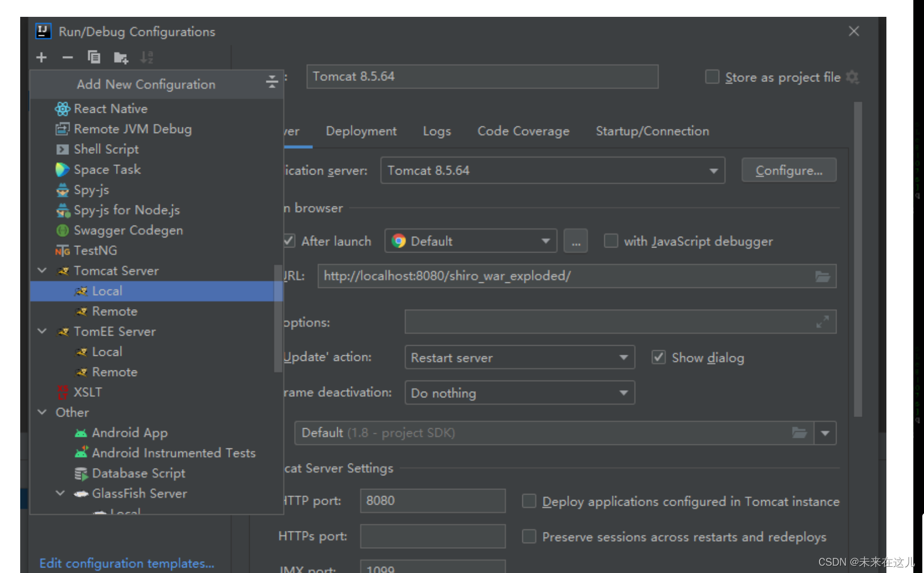Click the expand arrow icon in options field
The image size is (924, 573).
coord(822,322)
